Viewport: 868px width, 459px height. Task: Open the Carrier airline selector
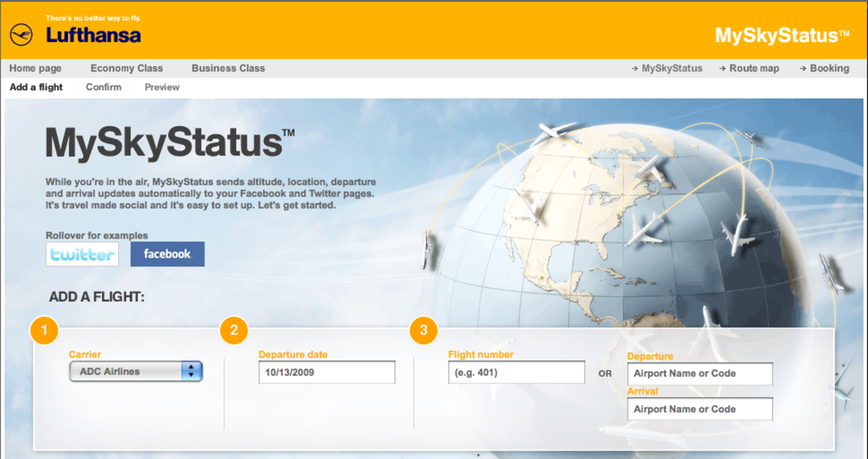pos(136,371)
